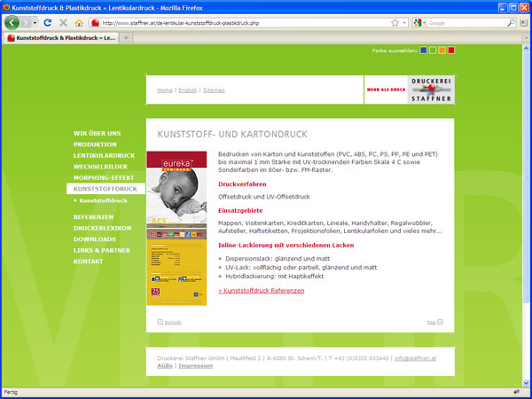
Task: Click the grayed forward arrow button
Action: click(26, 23)
